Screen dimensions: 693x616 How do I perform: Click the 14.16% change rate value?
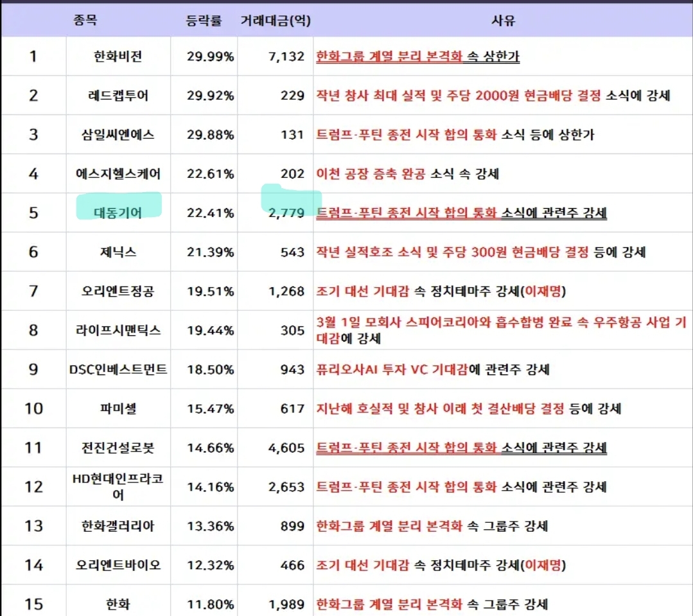pyautogui.click(x=210, y=486)
